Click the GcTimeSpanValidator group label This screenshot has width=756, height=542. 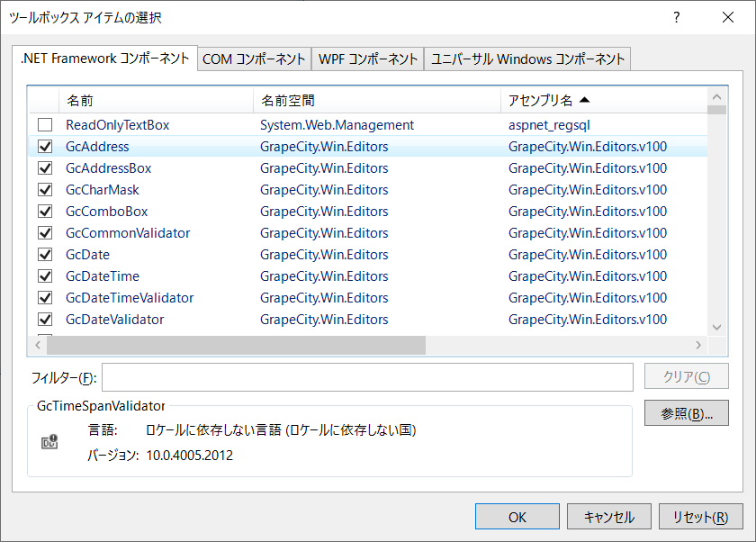(101, 406)
